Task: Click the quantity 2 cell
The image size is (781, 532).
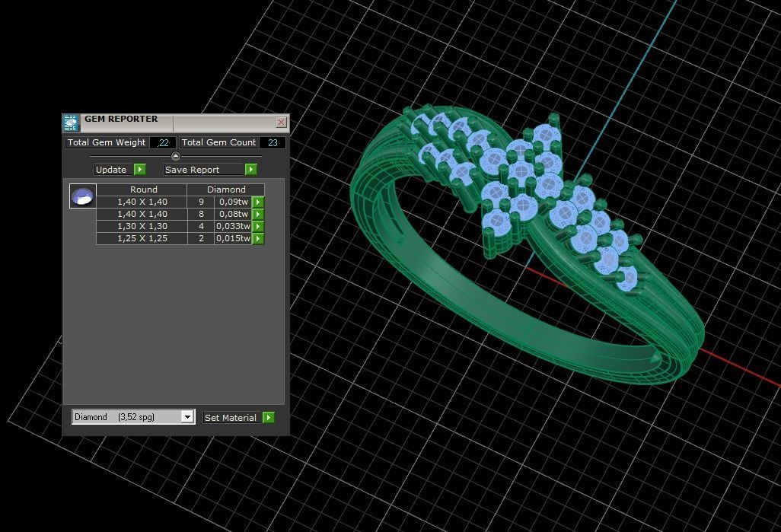Action: pos(201,239)
